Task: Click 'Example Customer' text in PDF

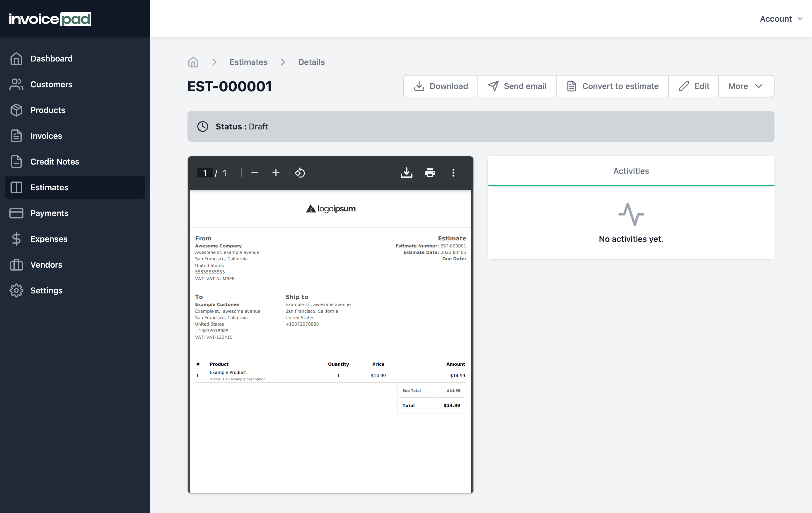Action: click(217, 304)
